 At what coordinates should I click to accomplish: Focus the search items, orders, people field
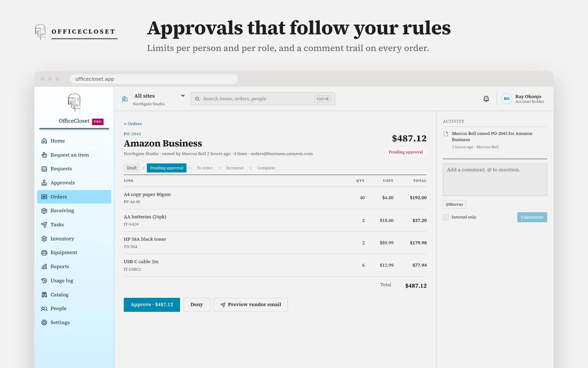[263, 99]
